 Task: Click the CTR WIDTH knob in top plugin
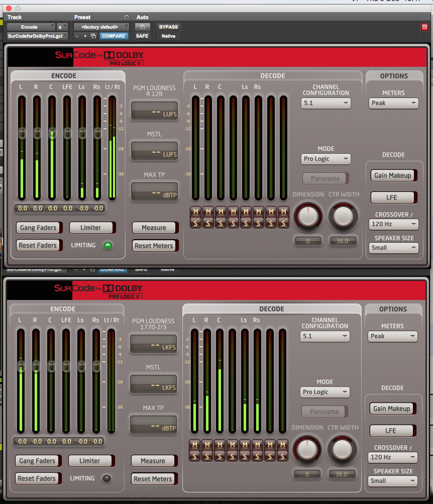[344, 217]
